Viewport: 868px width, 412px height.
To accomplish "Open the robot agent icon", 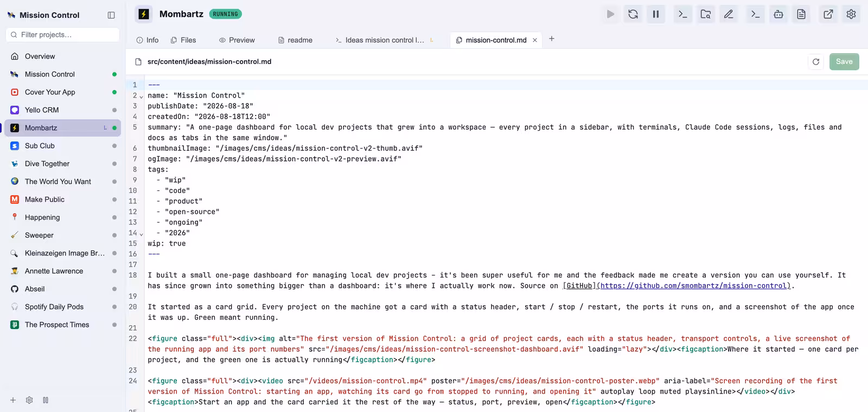I will click(778, 14).
